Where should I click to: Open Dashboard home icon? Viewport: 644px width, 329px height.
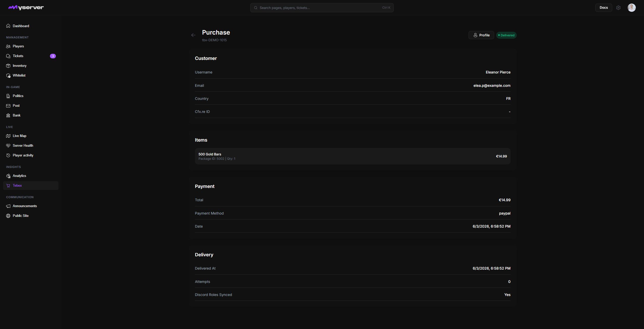pos(8,26)
